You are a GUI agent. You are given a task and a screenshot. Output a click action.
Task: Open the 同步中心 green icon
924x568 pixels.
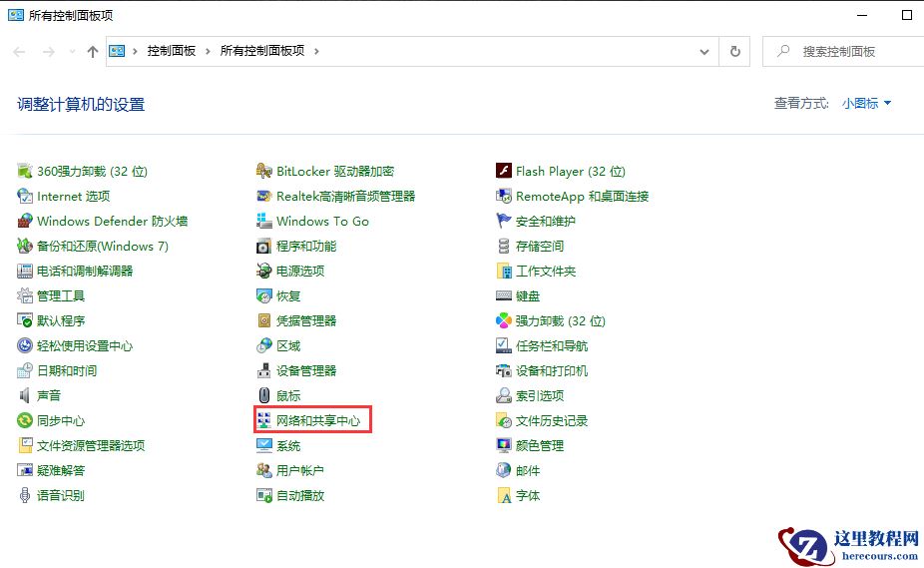pos(25,420)
